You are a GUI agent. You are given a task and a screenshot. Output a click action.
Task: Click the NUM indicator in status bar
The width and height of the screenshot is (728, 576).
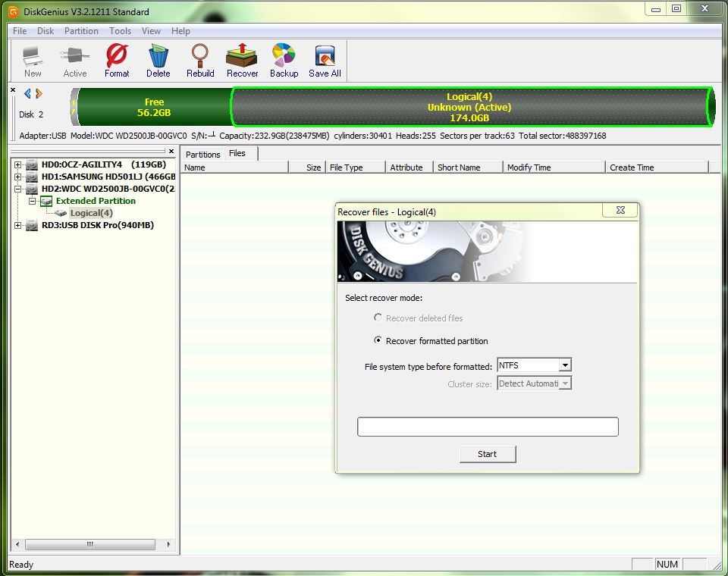pyautogui.click(x=667, y=565)
